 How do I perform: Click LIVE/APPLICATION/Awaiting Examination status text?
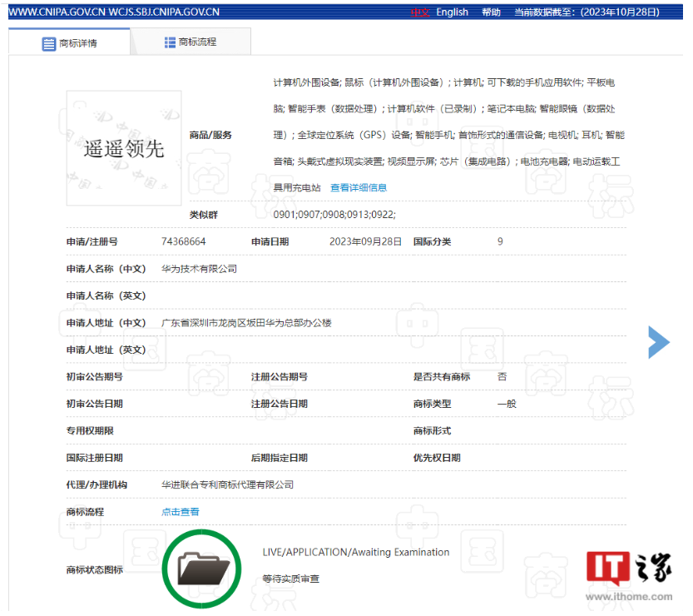(x=355, y=552)
